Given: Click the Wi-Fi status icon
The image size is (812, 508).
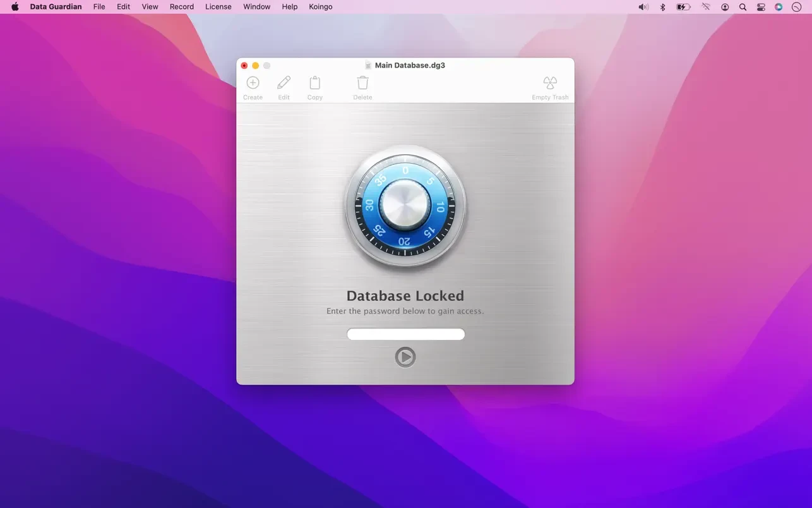Looking at the screenshot, I should click(x=706, y=7).
